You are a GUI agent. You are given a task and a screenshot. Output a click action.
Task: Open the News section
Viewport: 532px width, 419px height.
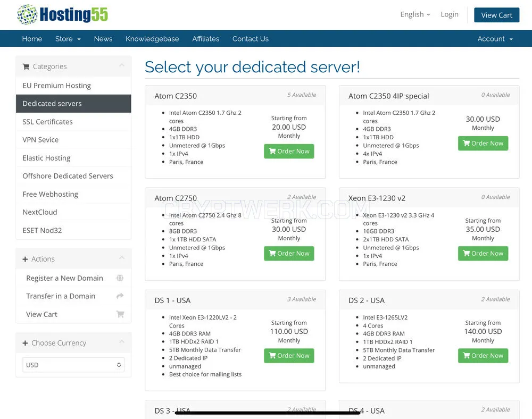click(x=103, y=39)
